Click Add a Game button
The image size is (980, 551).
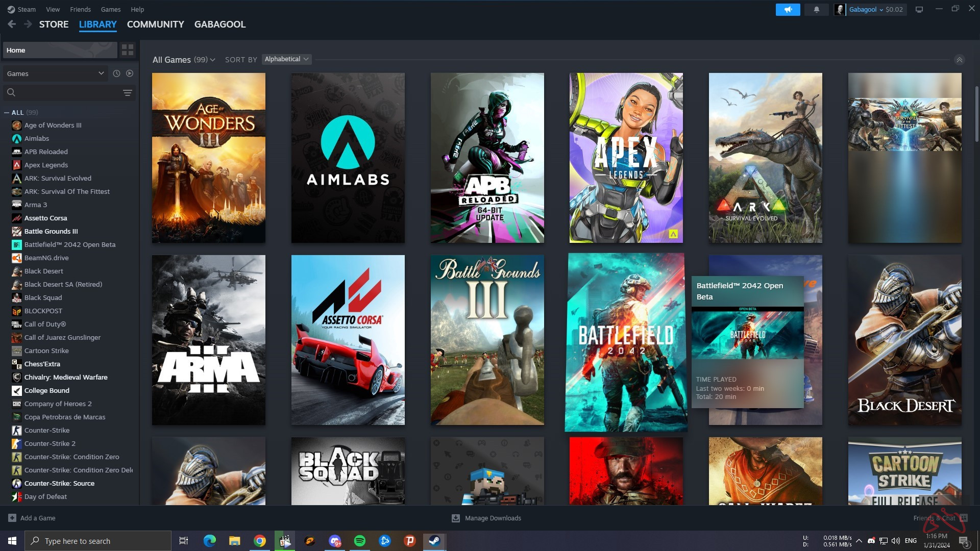32,518
